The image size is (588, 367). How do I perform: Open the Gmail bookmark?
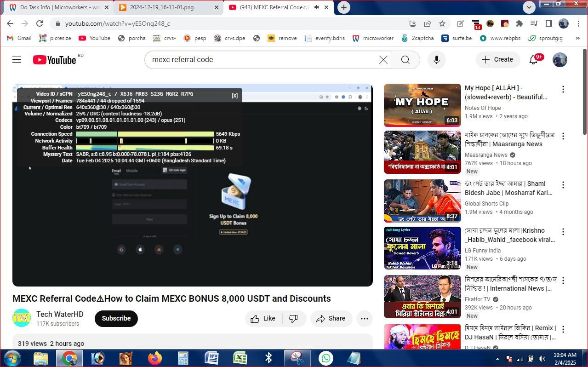click(x=20, y=38)
